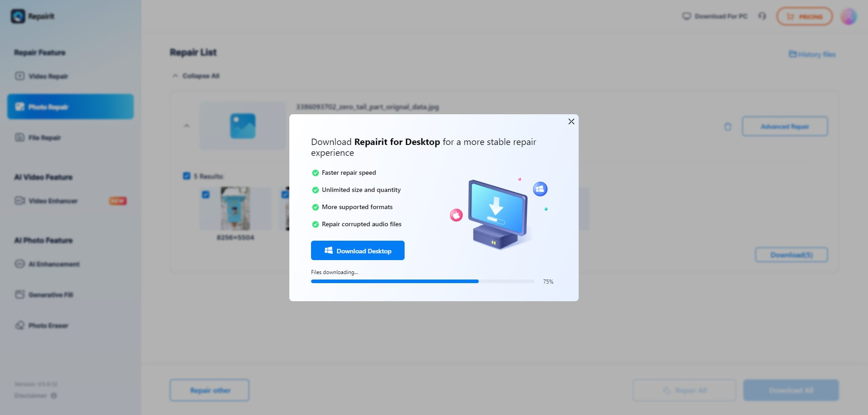Click the Repair All button
Screen dimensions: 868x415
(x=684, y=390)
